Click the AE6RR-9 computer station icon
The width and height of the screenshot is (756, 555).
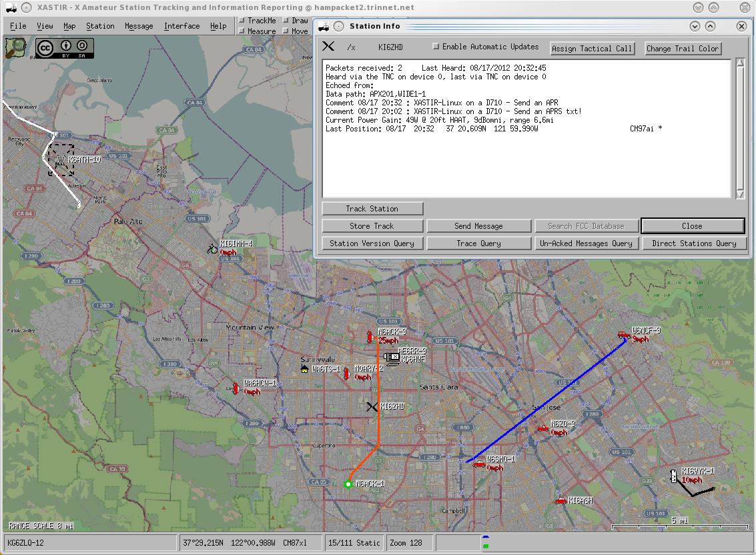point(392,358)
